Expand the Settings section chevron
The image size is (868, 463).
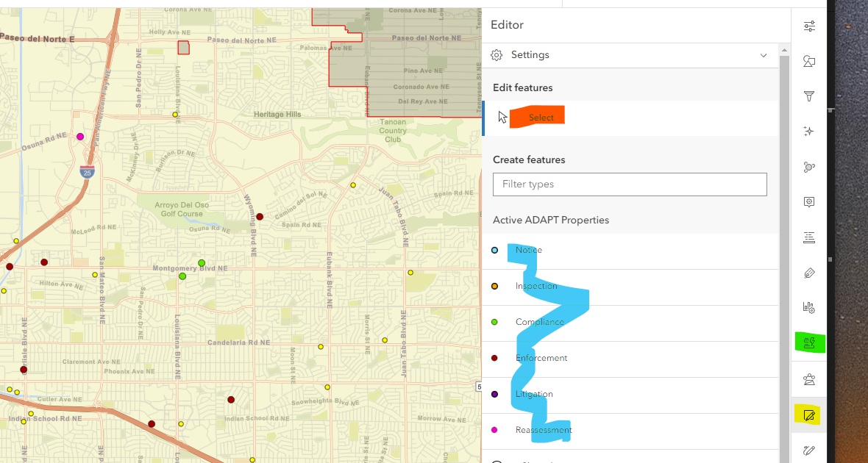[764, 55]
